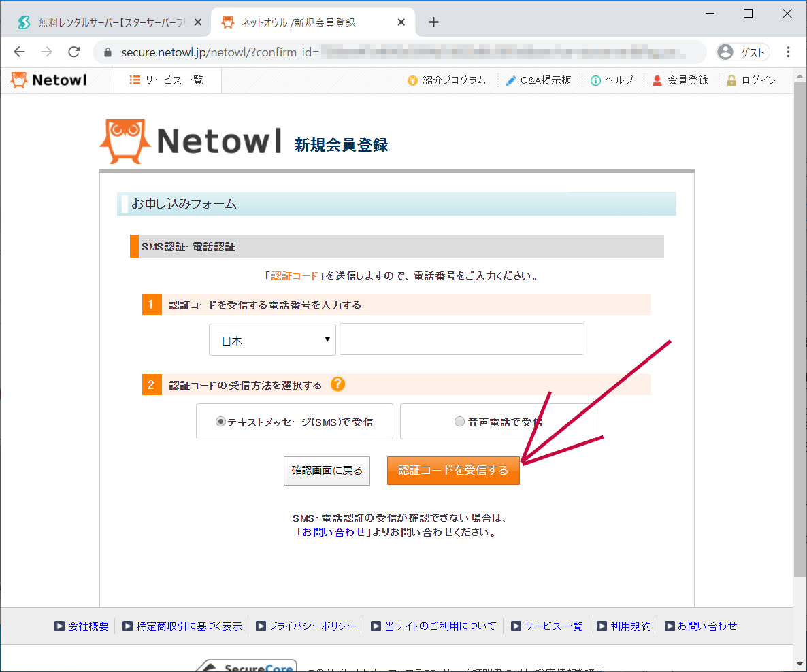Click the 新規会員登録 page title
The height and width of the screenshot is (672, 807).
click(x=341, y=145)
